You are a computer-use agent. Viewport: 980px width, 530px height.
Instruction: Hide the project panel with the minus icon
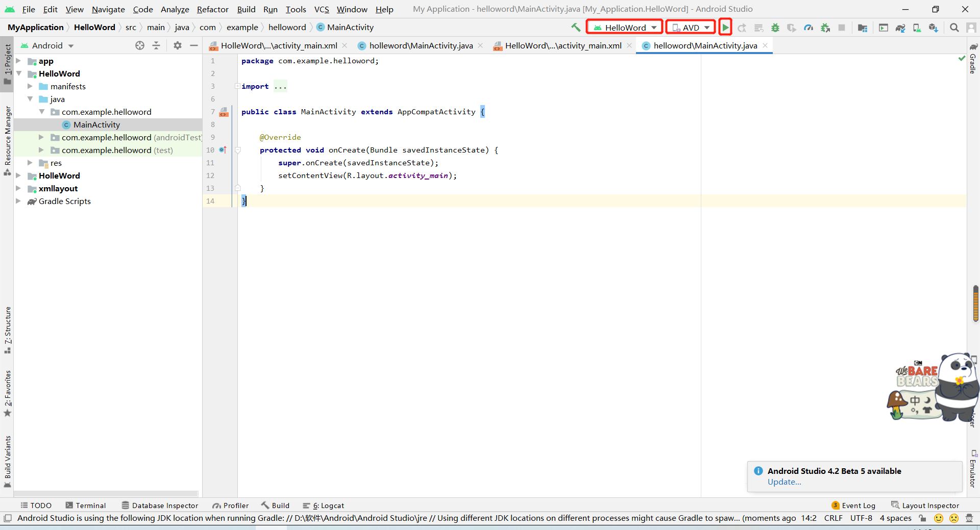click(194, 45)
